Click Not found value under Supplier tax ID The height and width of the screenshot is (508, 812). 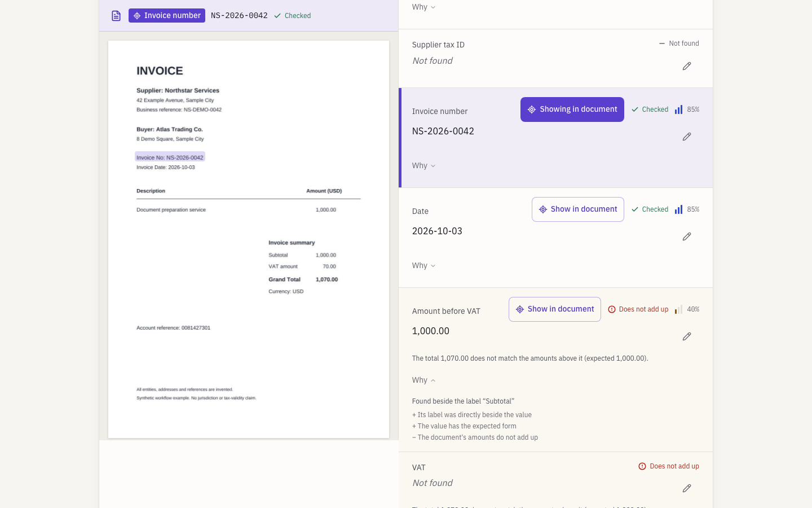(433, 61)
